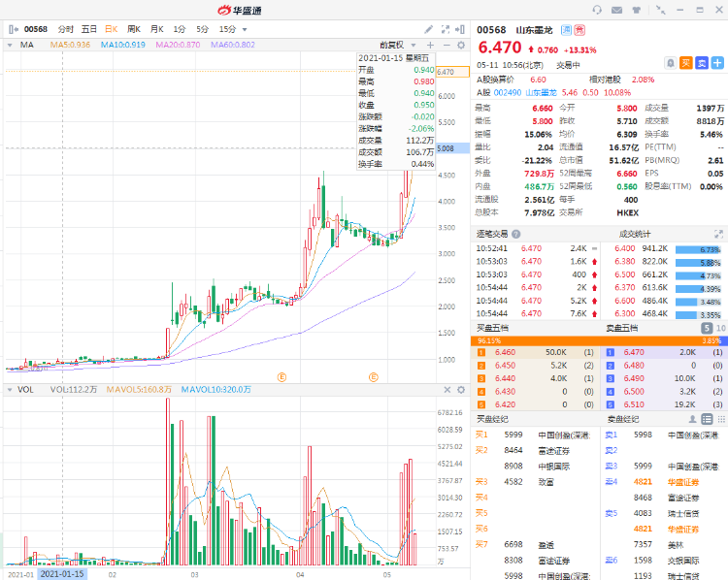Set a price alert with the bell icon
Screen dimensions: 728x580
tap(671, 63)
